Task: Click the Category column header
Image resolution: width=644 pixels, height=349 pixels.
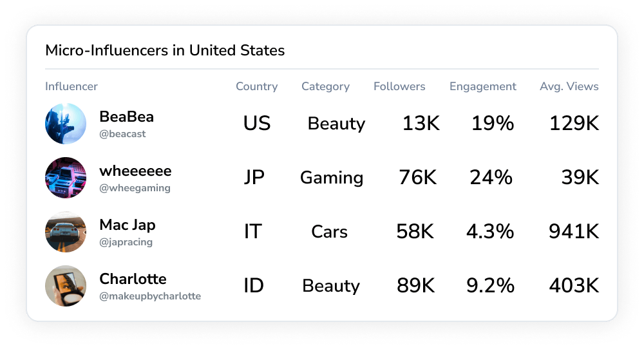Action: (325, 86)
